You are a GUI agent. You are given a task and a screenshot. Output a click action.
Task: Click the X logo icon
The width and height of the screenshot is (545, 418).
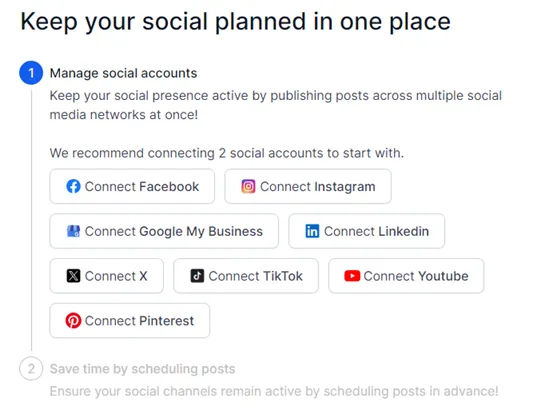(x=73, y=276)
